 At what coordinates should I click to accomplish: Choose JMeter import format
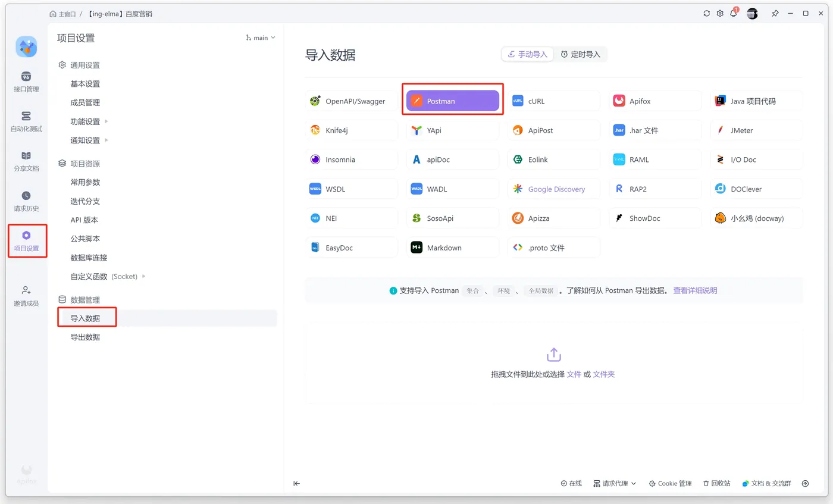756,130
